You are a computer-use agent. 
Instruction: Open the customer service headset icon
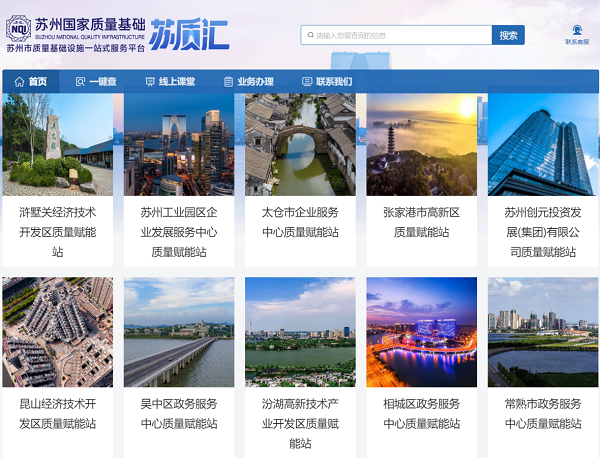point(577,31)
